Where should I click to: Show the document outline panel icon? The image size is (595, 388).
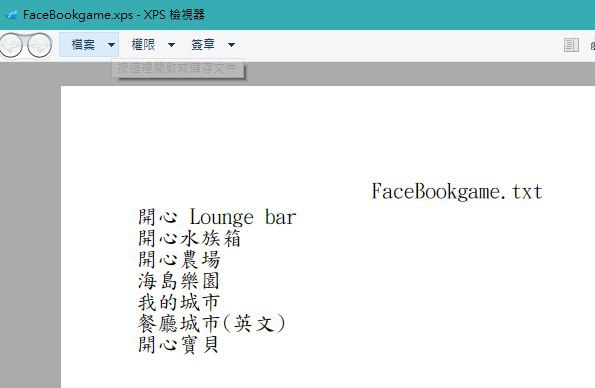click(x=571, y=45)
